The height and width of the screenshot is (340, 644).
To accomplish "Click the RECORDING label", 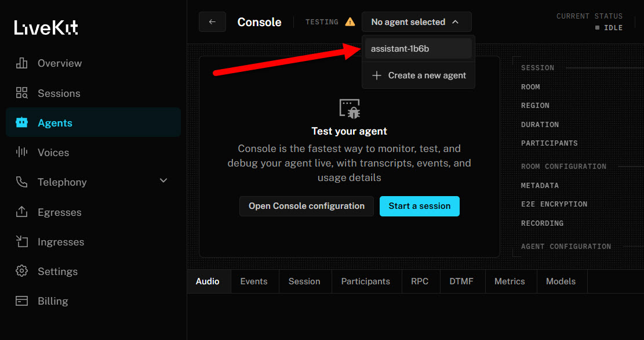I will [542, 223].
